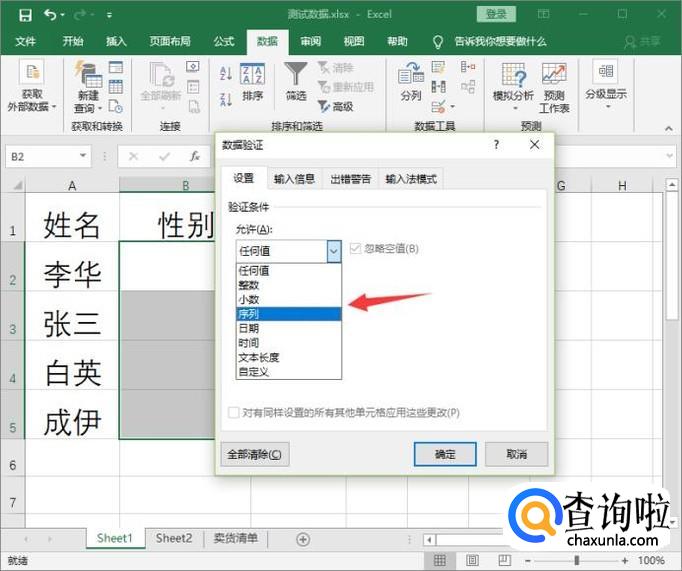Select 整数 in the Allow list
Viewport: 682px width, 571px height.
288,285
